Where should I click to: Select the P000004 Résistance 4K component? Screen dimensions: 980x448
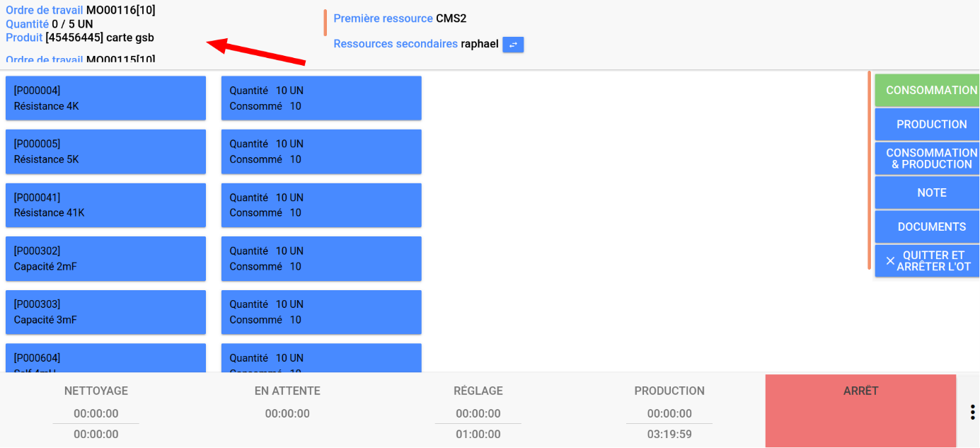105,98
